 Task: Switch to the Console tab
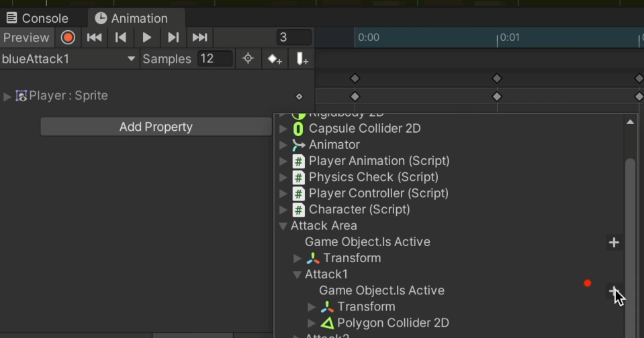(x=37, y=19)
